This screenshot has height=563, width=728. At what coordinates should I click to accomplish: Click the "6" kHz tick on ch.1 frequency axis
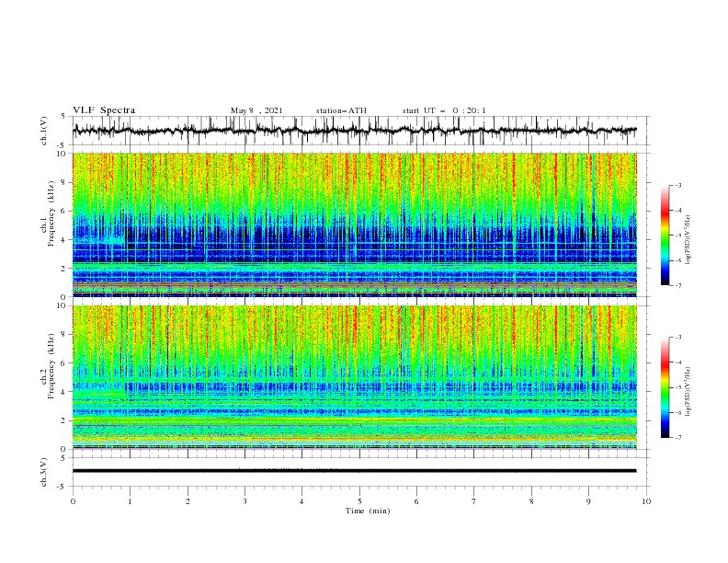tap(64, 211)
